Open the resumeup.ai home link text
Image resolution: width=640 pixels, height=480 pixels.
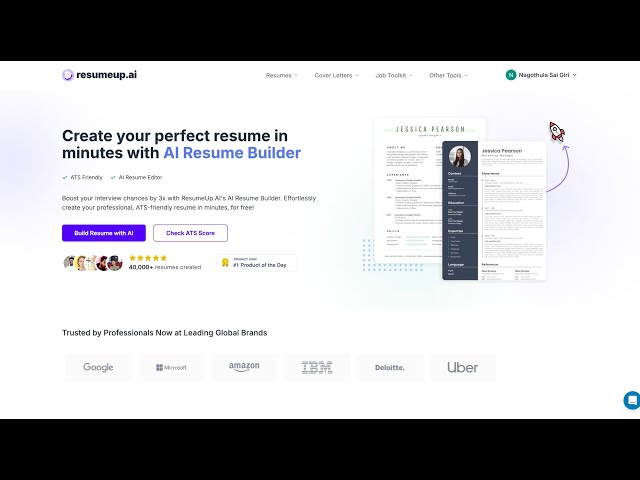[x=107, y=75]
